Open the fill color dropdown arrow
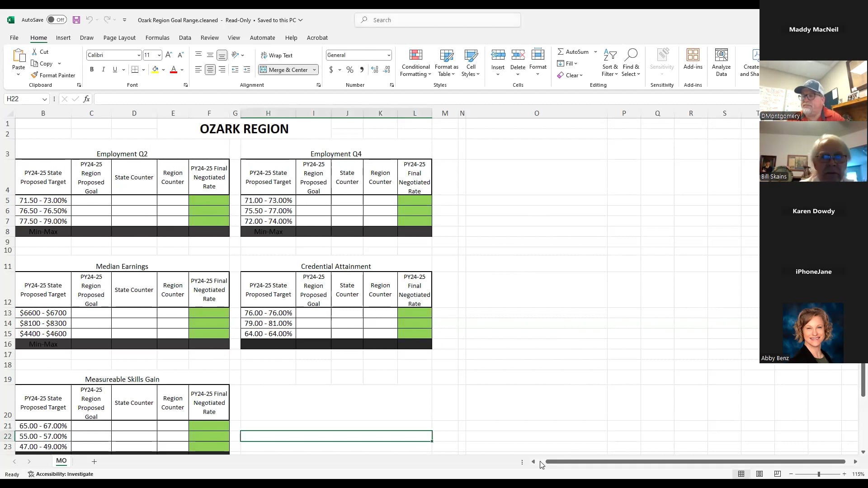The height and width of the screenshot is (488, 868). 164,70
